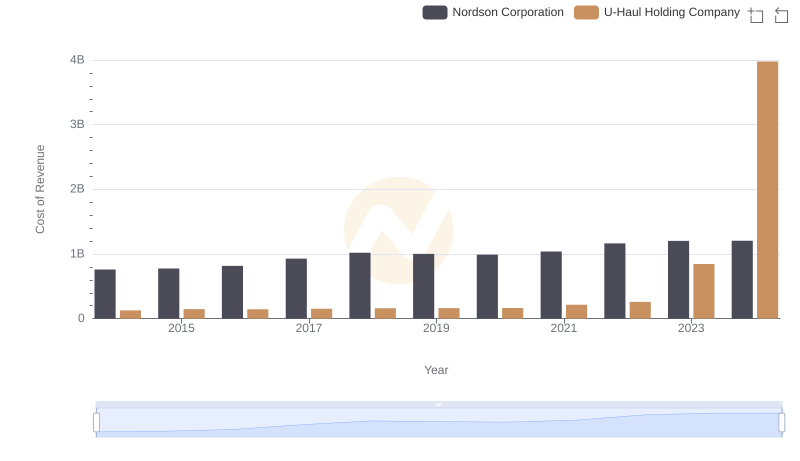Click the Nordson bar for 2024
The image size is (800, 461).
pos(742,279)
